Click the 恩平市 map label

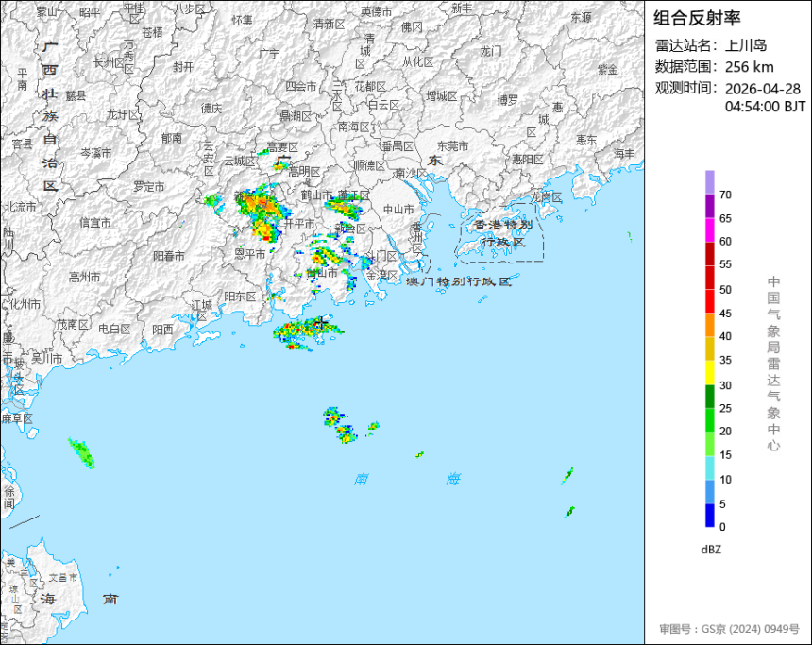(x=250, y=254)
